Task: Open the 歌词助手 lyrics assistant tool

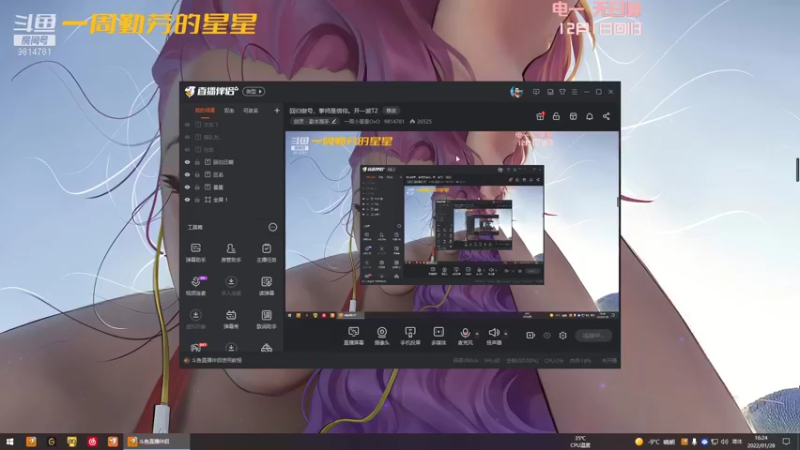Action: pyautogui.click(x=266, y=319)
